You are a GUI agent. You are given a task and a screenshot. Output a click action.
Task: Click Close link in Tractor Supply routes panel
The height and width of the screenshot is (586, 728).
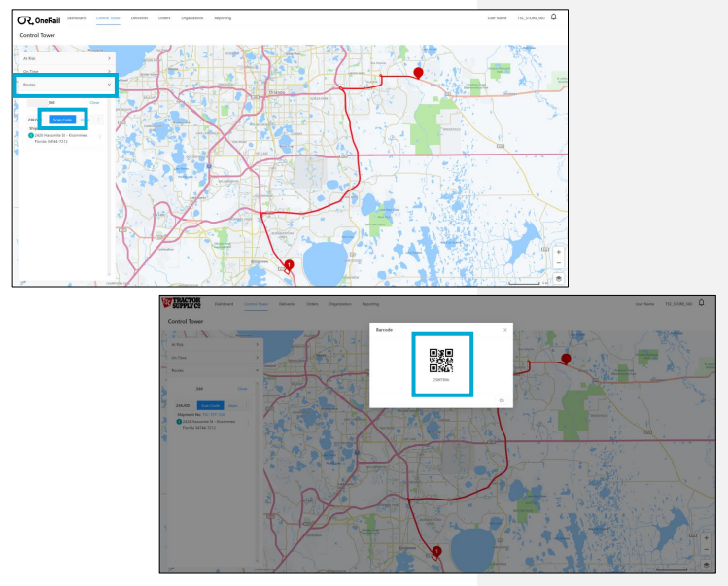click(242, 389)
